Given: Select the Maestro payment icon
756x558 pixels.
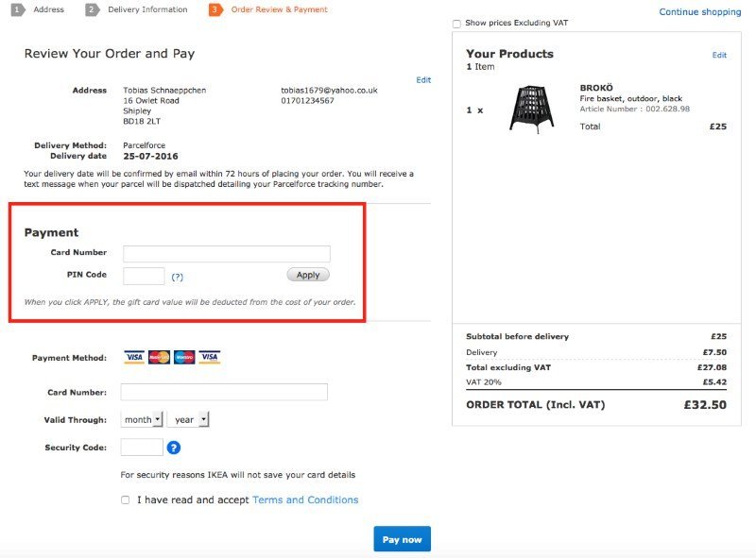Looking at the screenshot, I should coord(184,357).
